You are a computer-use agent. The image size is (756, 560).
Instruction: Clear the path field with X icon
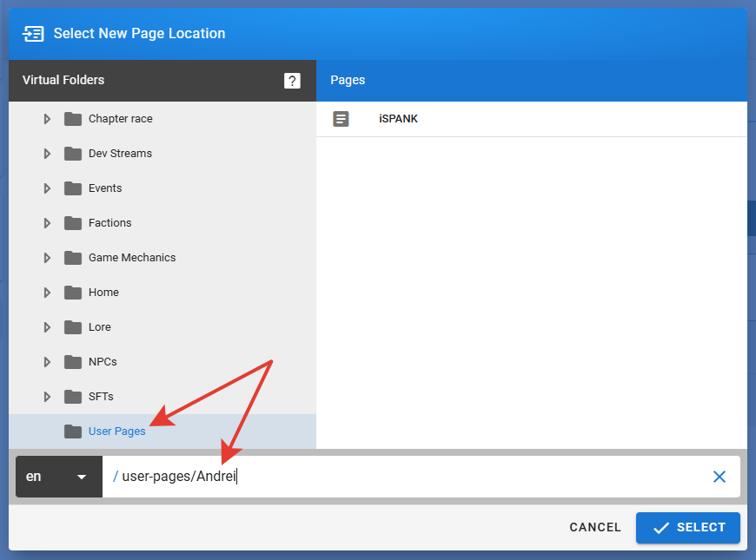719,477
